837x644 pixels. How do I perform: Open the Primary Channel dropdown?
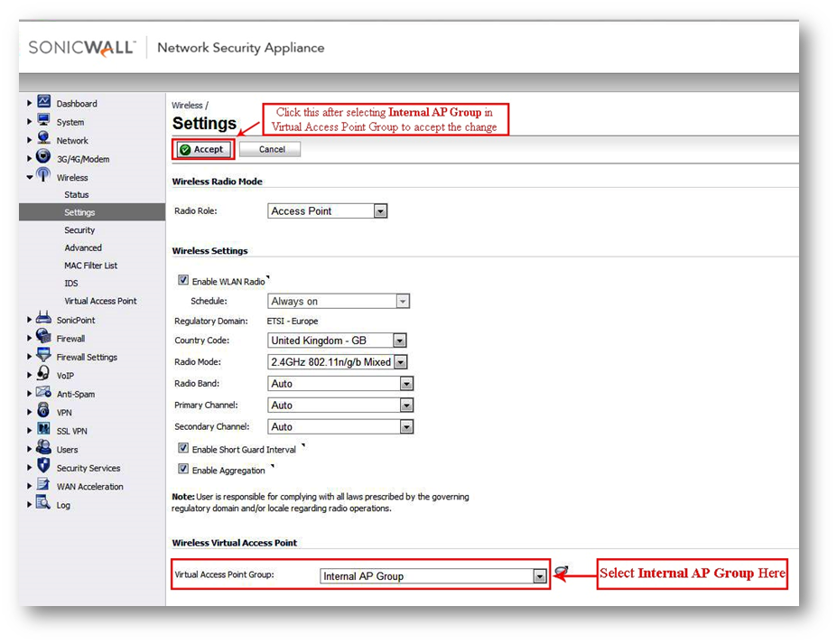click(x=340, y=406)
